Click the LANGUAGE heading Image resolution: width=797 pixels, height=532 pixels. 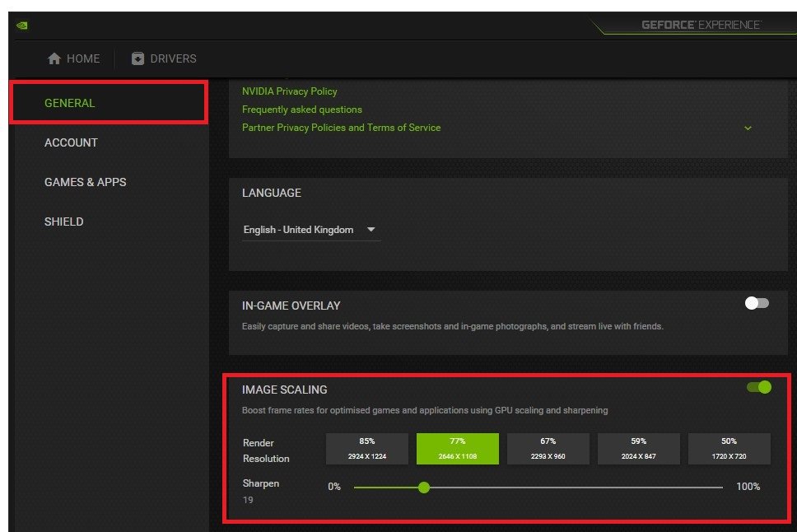(272, 194)
